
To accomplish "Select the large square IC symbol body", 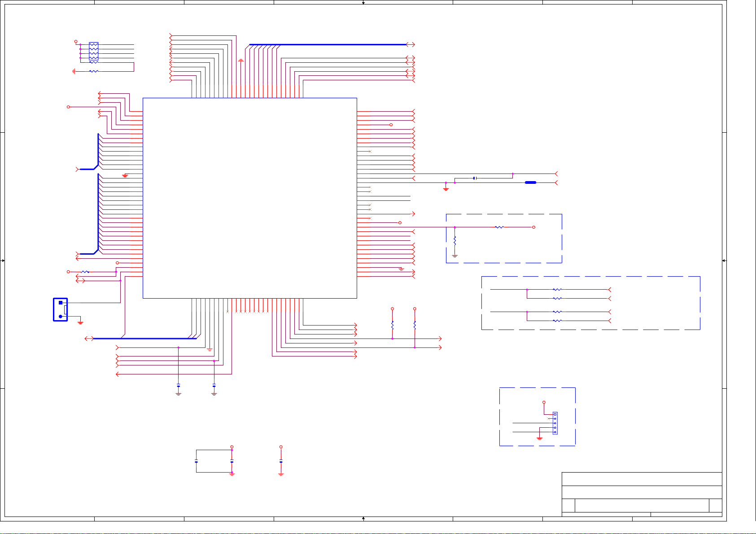I will click(x=249, y=198).
